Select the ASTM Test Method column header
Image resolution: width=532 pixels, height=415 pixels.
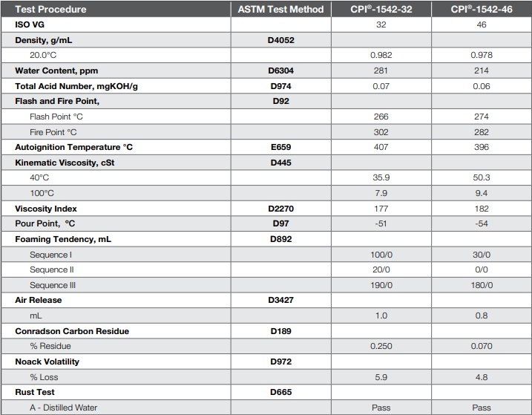coord(281,9)
